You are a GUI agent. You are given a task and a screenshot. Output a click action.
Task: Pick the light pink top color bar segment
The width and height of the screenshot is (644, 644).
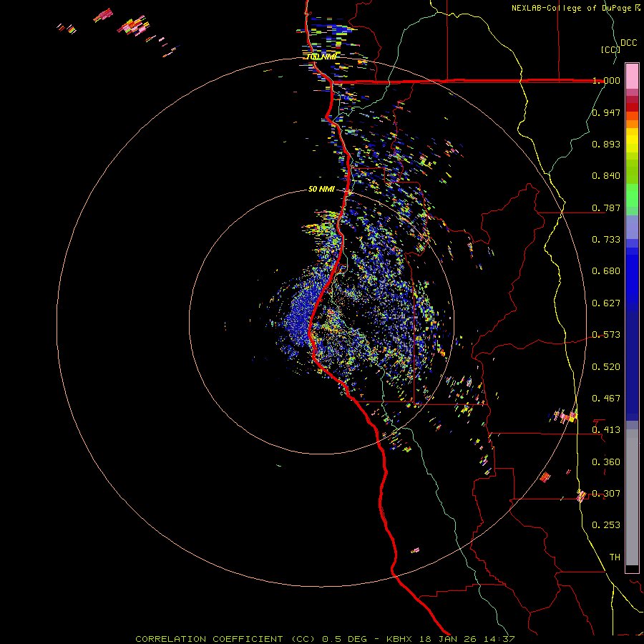click(632, 76)
